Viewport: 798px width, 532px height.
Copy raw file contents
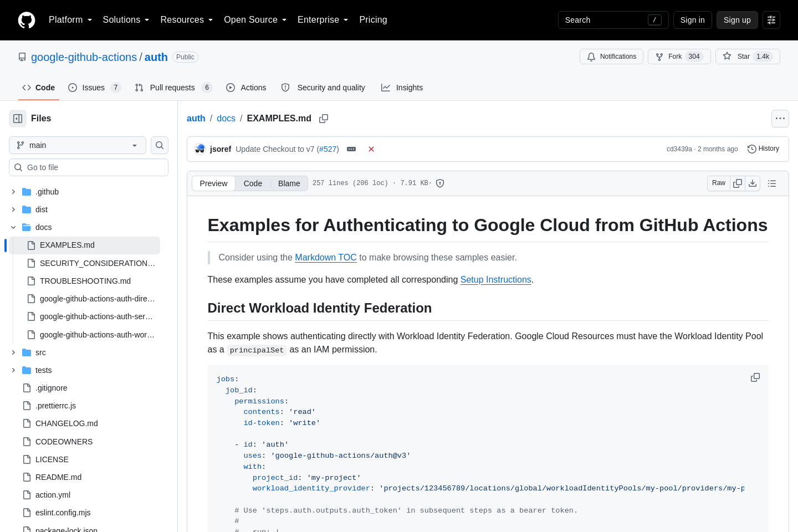tap(738, 183)
